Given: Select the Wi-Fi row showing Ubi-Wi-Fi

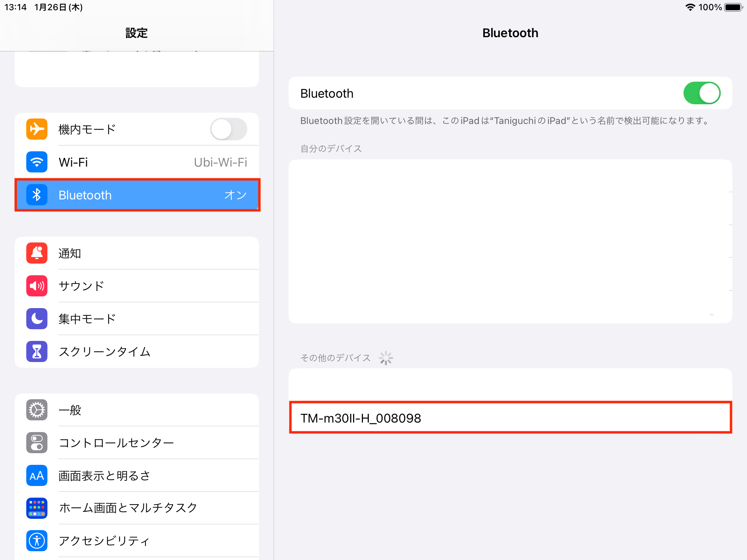Looking at the screenshot, I should pyautogui.click(x=137, y=162).
